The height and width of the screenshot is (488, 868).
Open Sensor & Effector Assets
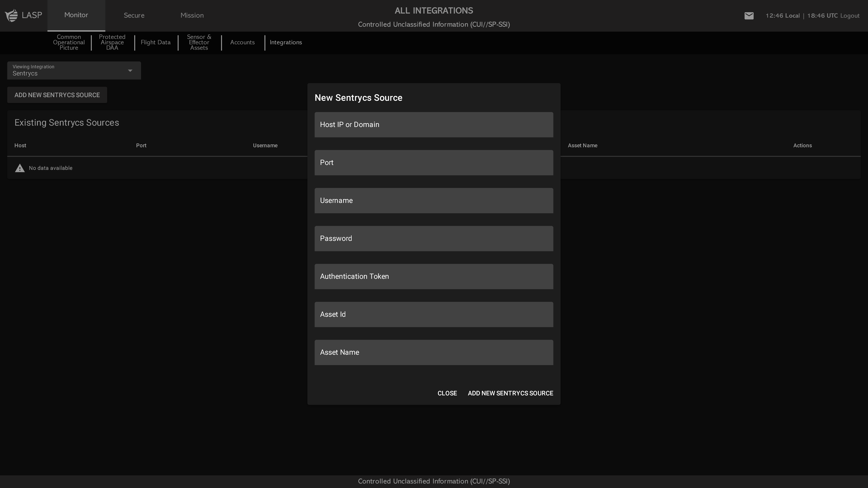coord(199,42)
